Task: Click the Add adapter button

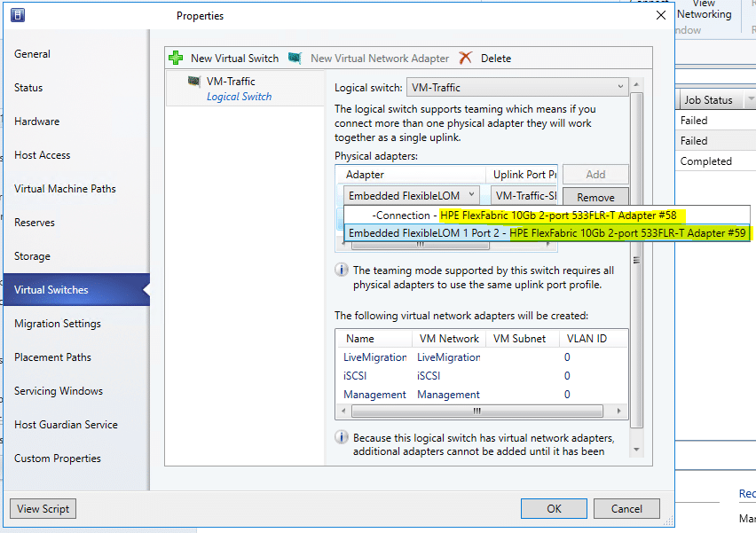Action: click(595, 175)
